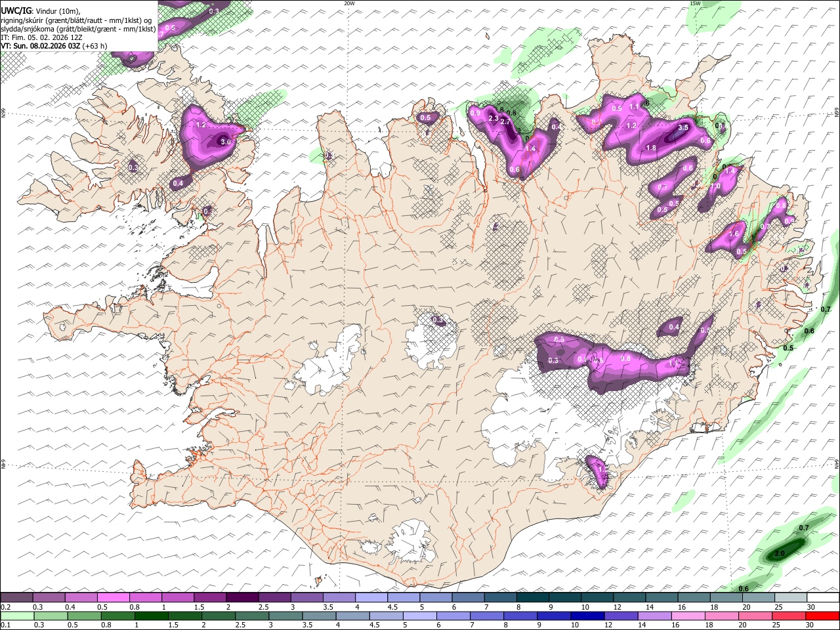Click the '2.3' snowfall value on the north coast
The height and width of the screenshot is (630, 840).
(x=493, y=118)
